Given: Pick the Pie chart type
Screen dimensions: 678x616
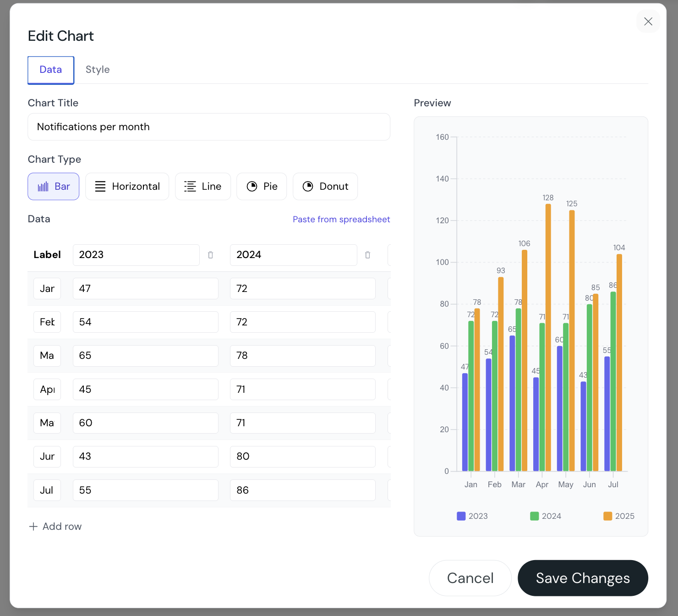Looking at the screenshot, I should [262, 187].
